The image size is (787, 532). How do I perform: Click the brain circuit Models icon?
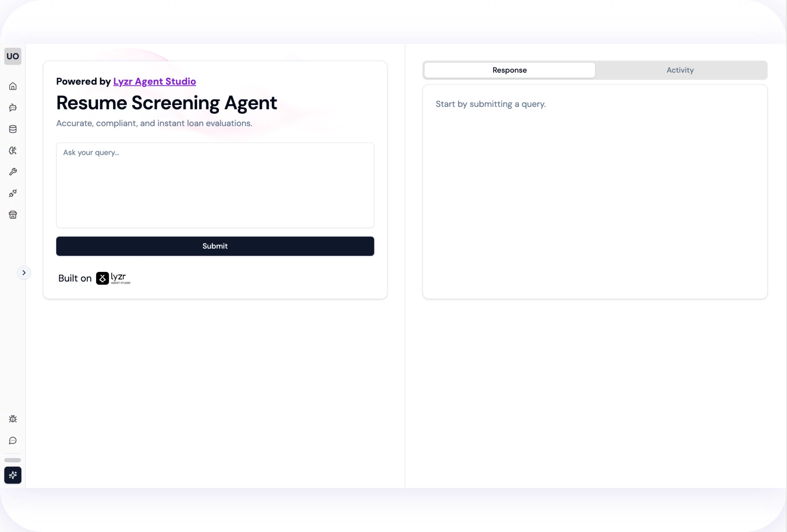[x=13, y=151]
